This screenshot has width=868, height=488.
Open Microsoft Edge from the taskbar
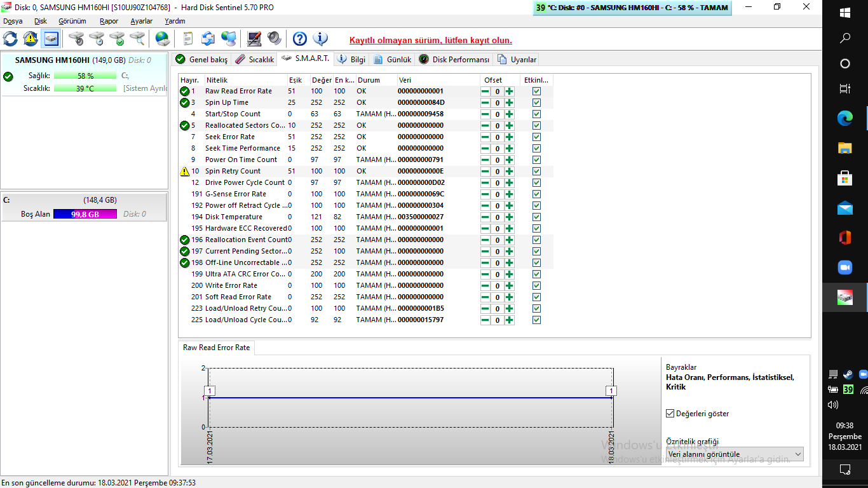[x=844, y=118]
